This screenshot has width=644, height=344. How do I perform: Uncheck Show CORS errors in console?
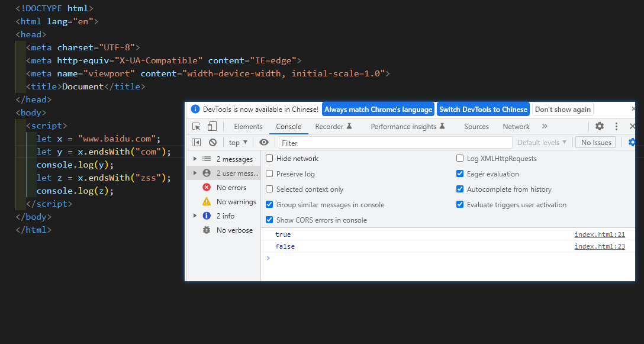click(x=269, y=220)
